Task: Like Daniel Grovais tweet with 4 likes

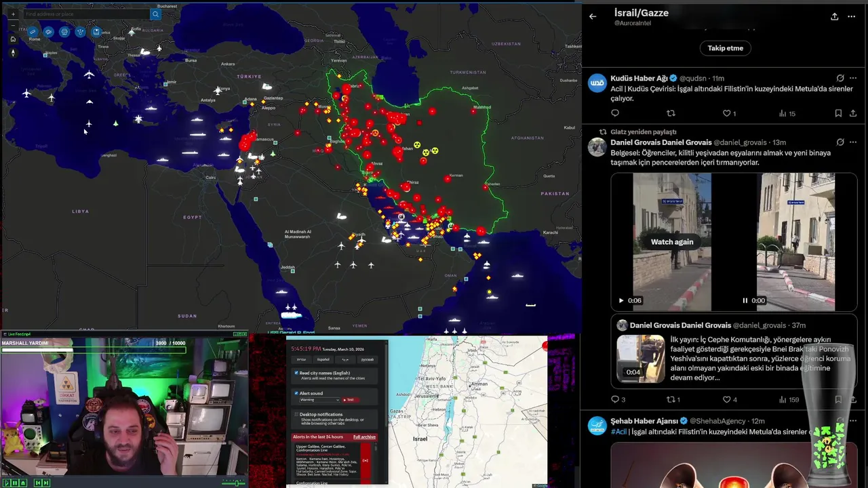Action: click(x=729, y=399)
